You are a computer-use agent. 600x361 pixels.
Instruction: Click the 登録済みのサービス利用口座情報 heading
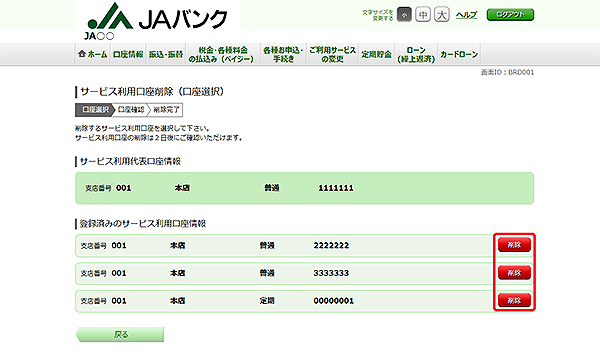pos(143,224)
